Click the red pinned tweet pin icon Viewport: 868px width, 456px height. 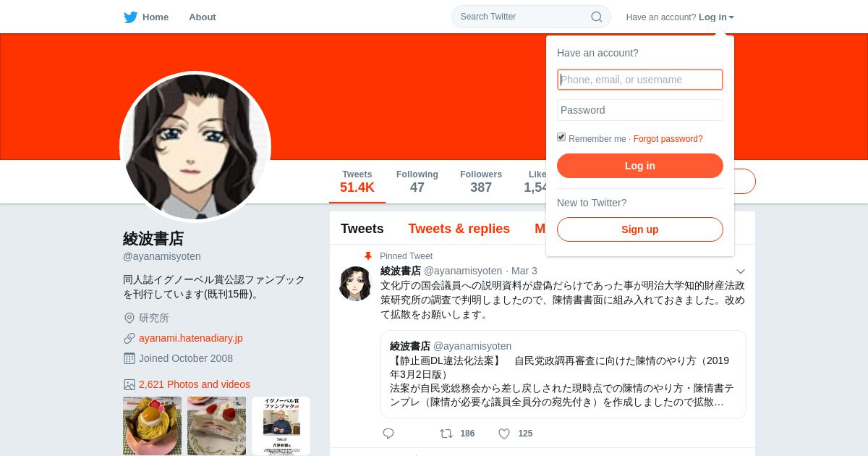[x=368, y=256]
